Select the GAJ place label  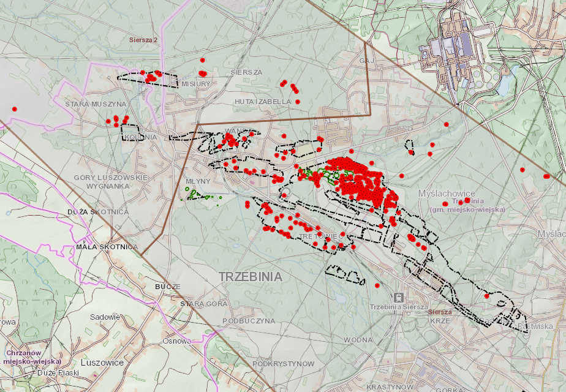tap(367, 61)
